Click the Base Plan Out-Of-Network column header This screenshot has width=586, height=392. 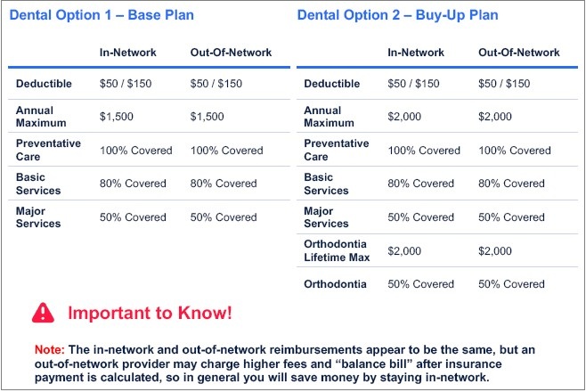(229, 53)
